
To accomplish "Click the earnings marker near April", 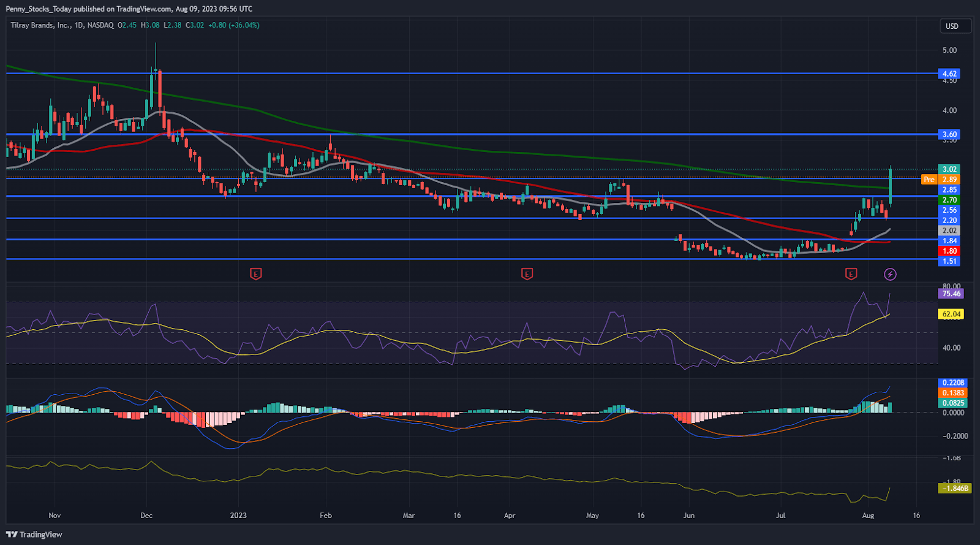I will [527, 274].
